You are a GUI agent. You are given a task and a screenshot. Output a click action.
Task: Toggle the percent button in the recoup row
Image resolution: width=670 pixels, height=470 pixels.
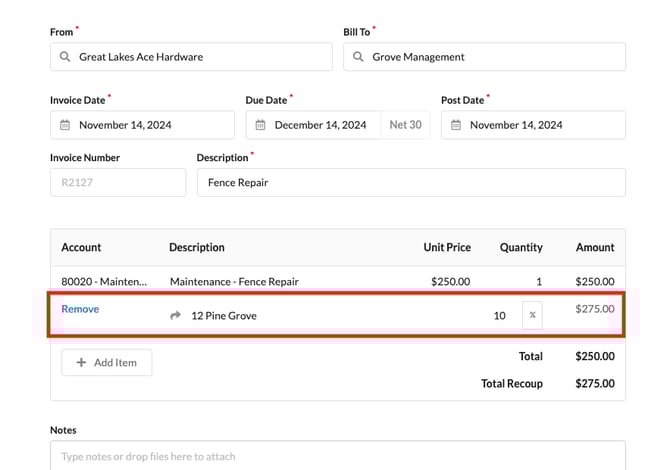tap(532, 315)
